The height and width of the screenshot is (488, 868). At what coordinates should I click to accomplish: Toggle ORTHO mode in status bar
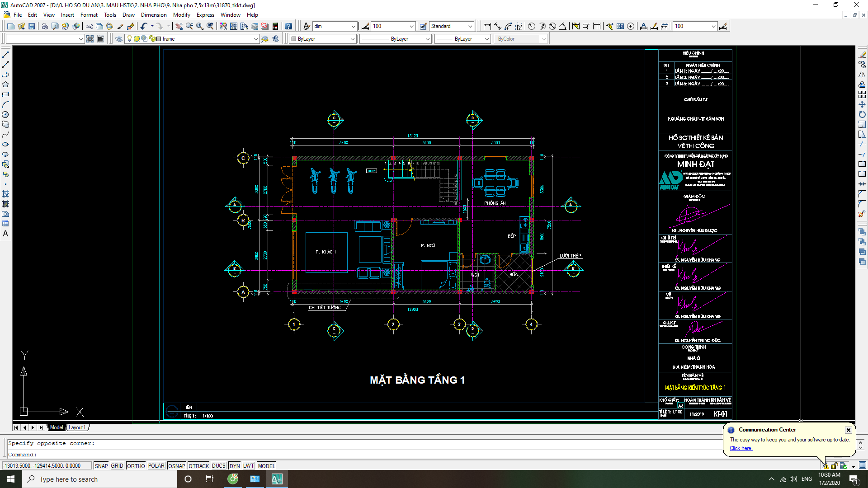[x=136, y=466]
